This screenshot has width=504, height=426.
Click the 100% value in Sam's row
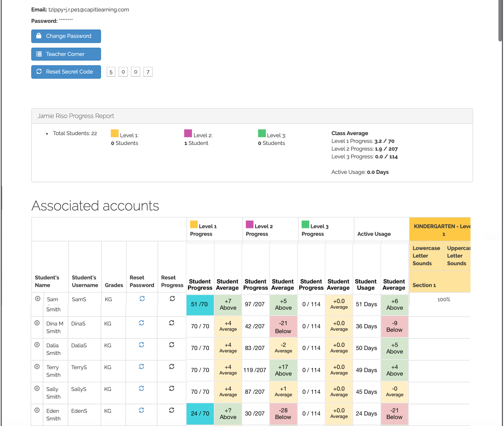point(444,300)
